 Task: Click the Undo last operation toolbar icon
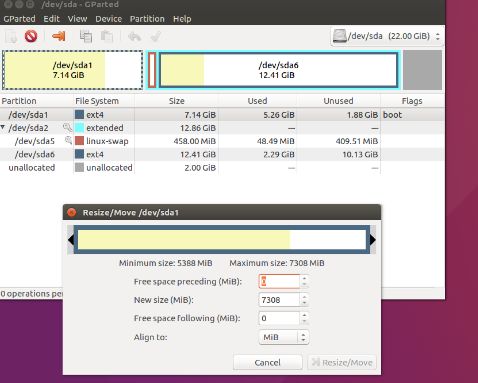134,36
